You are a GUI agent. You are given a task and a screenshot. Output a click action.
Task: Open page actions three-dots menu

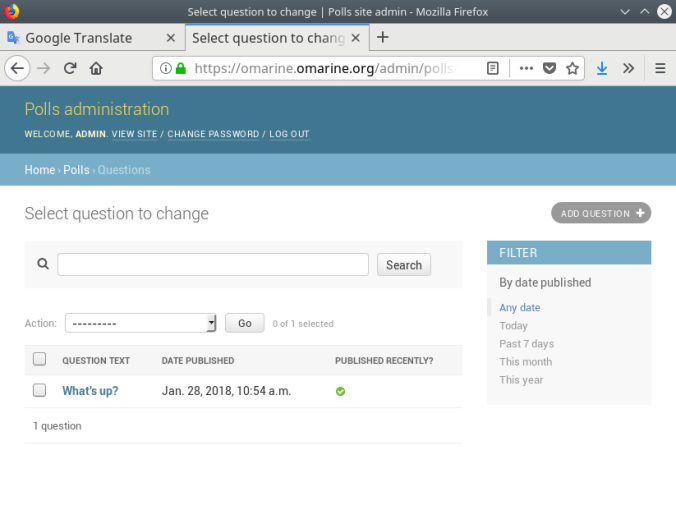point(527,69)
